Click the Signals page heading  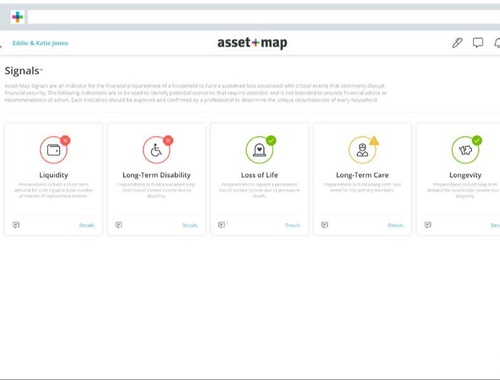pyautogui.click(x=23, y=71)
